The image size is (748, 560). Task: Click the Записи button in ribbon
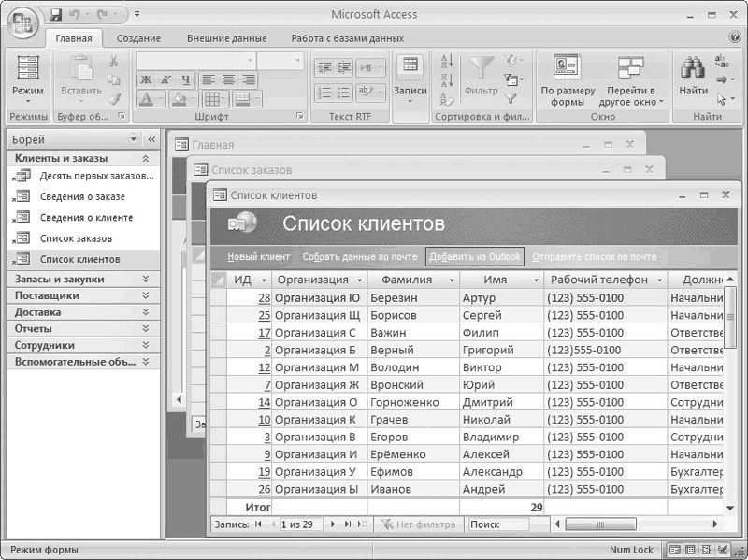point(410,79)
